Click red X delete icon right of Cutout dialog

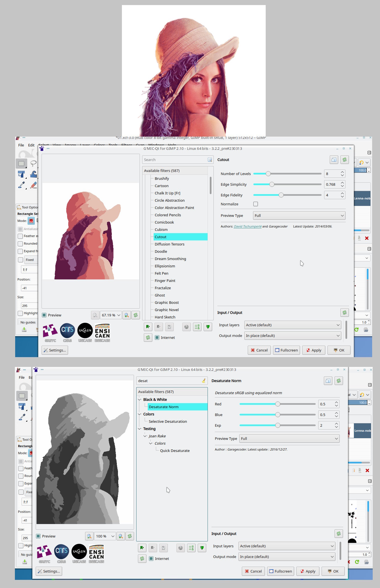coord(367,238)
